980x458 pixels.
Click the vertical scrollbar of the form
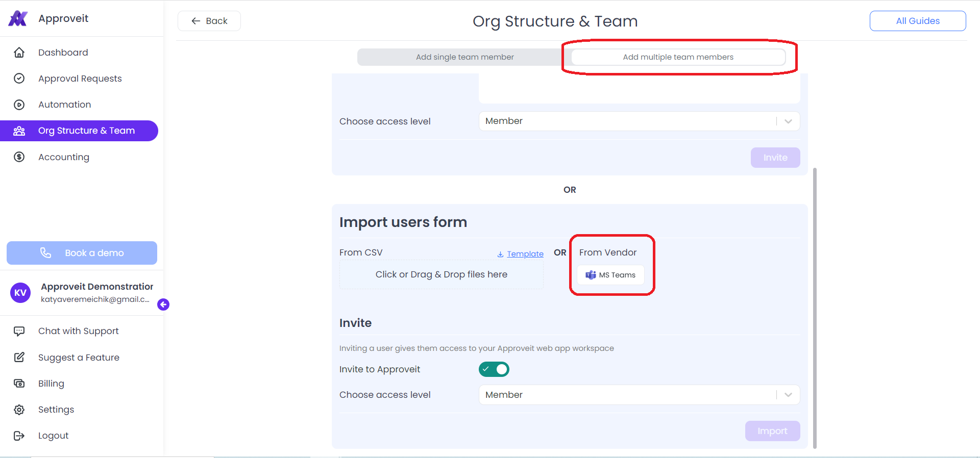click(x=815, y=308)
